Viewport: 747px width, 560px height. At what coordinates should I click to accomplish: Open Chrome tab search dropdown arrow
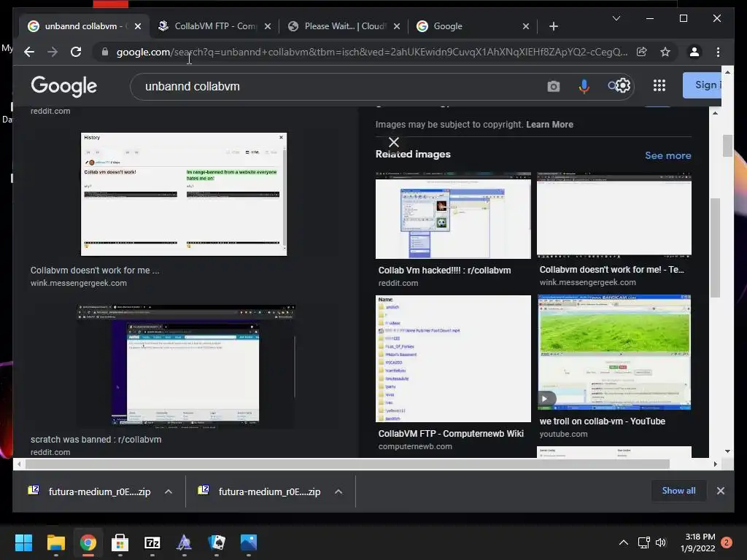tap(616, 18)
